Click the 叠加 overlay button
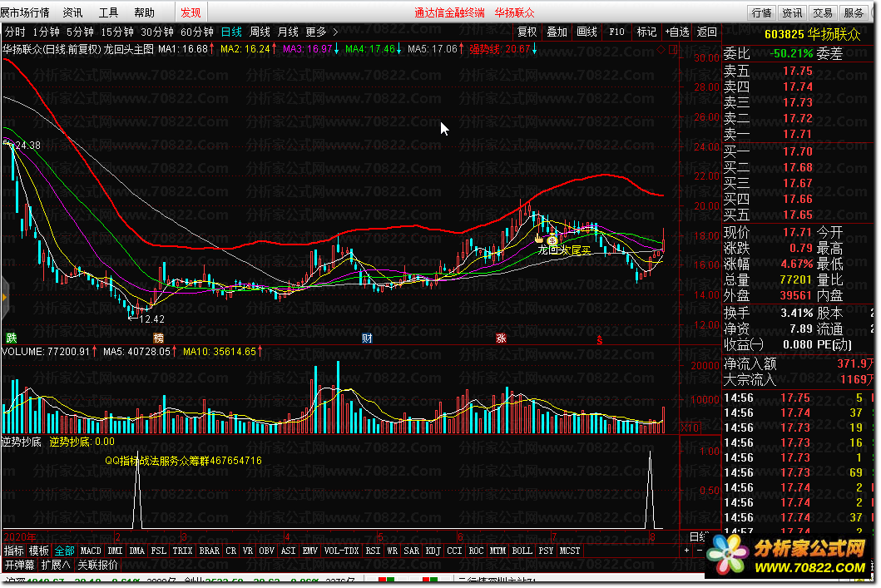The height and width of the screenshot is (588, 881). pos(557,32)
